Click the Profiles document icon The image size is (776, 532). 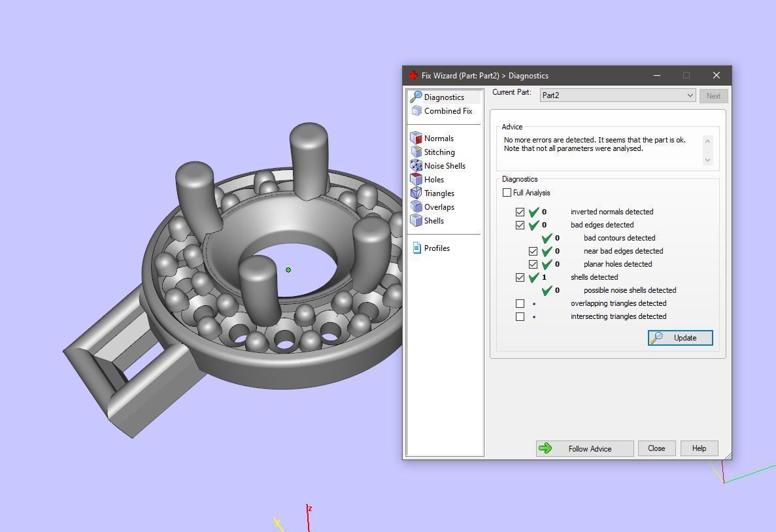coord(416,248)
